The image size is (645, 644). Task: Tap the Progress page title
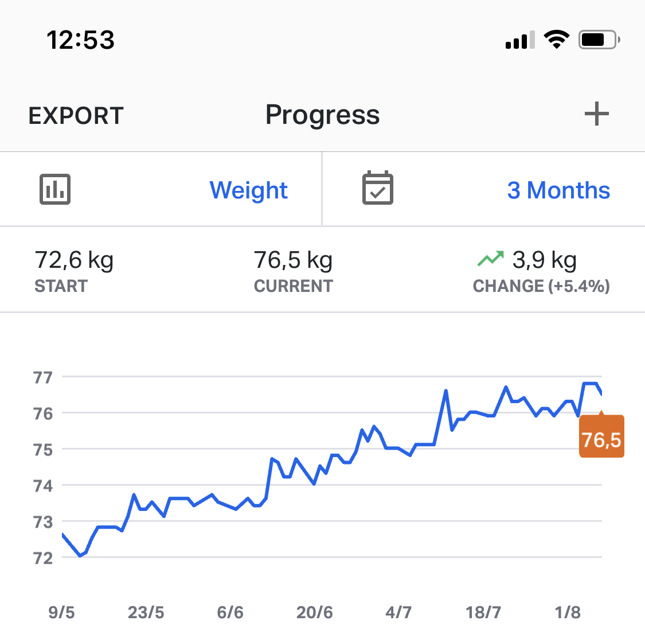(322, 115)
